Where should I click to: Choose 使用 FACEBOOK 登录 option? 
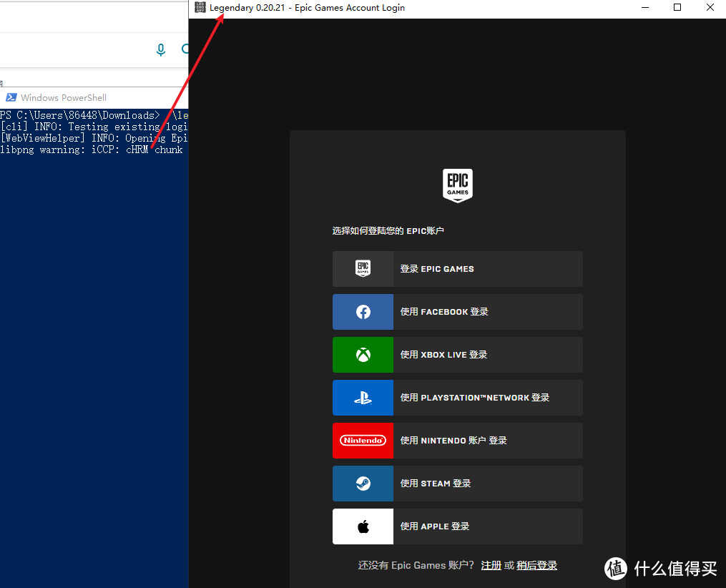coord(458,312)
